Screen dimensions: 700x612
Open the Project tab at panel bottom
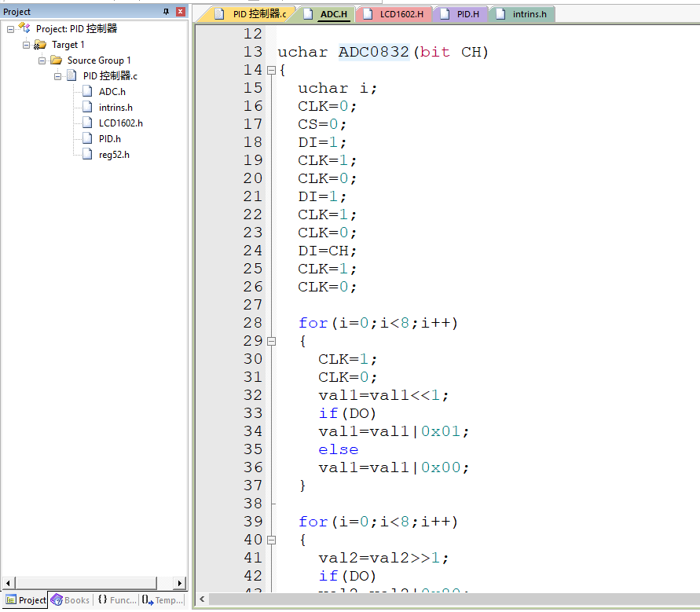click(x=25, y=600)
